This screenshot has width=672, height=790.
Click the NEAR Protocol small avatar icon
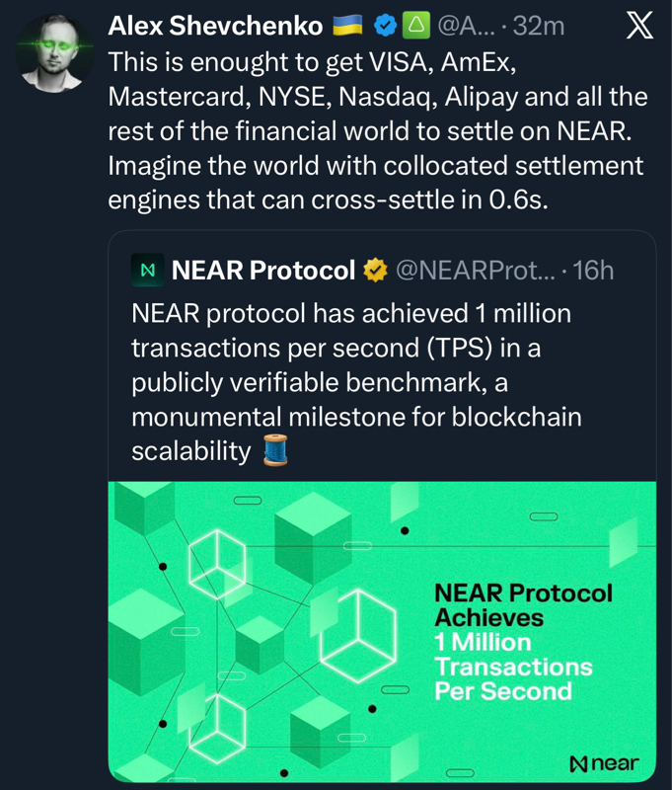tap(150, 269)
